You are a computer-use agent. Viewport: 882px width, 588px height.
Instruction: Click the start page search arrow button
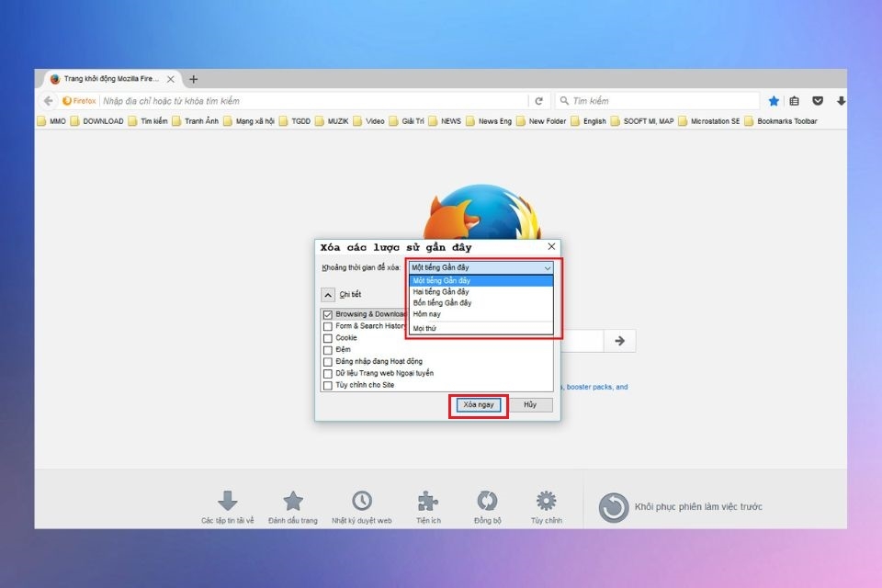point(620,341)
